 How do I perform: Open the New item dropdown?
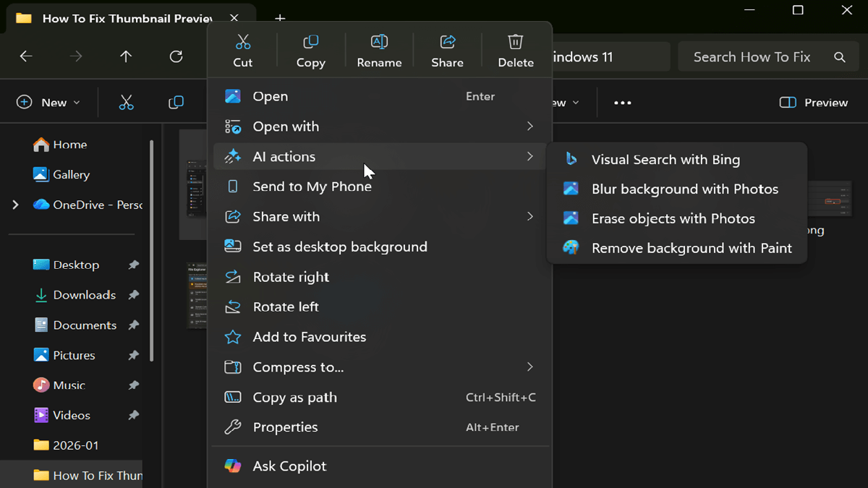pyautogui.click(x=48, y=103)
